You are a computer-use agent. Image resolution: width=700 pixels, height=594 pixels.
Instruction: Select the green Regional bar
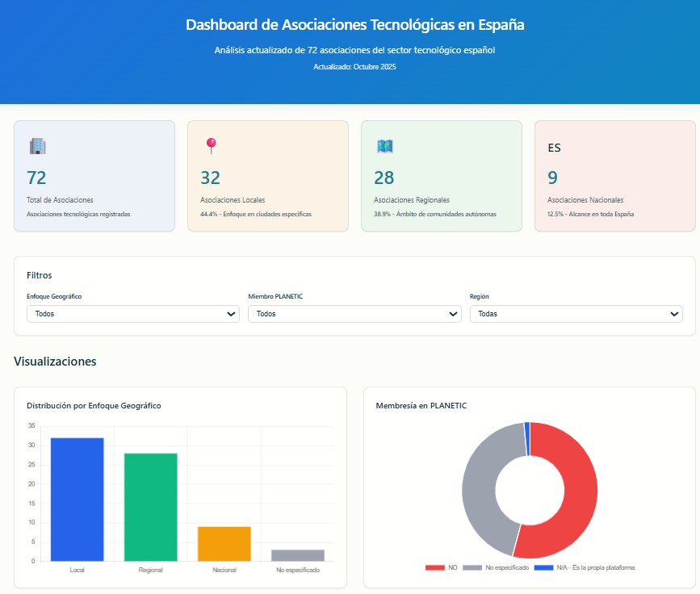[x=150, y=507]
